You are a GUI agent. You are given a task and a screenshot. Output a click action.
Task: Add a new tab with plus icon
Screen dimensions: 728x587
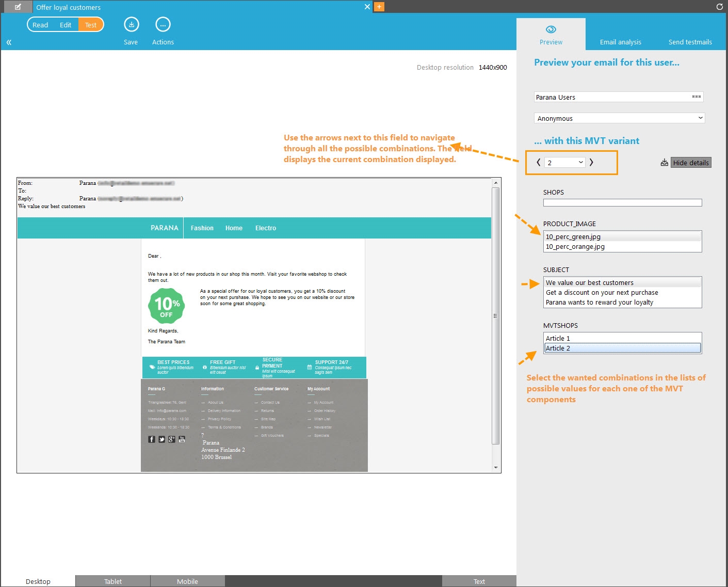click(x=379, y=7)
